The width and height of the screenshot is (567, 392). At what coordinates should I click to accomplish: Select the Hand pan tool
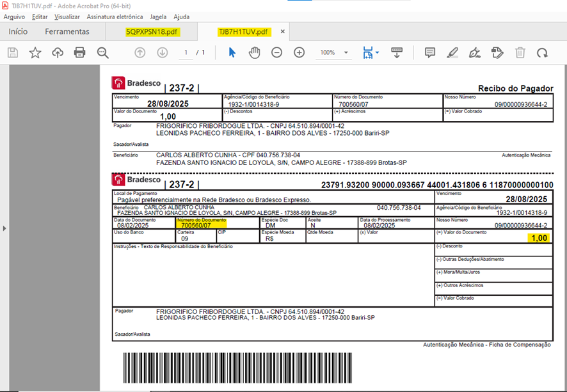tap(255, 52)
